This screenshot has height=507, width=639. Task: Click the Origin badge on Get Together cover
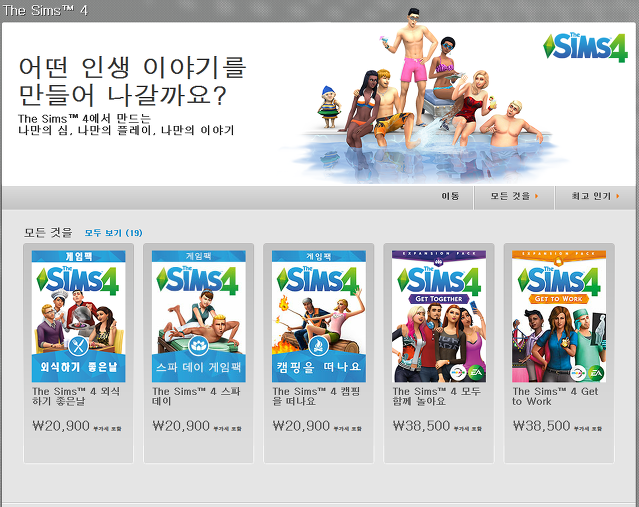tap(458, 373)
